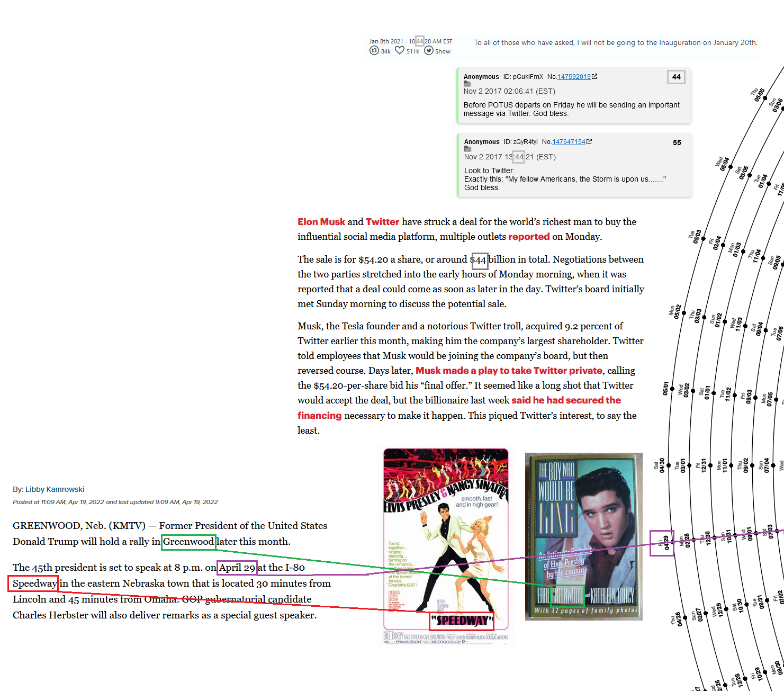
Task: Click the 'Look to Twitter:' line
Action: point(489,170)
